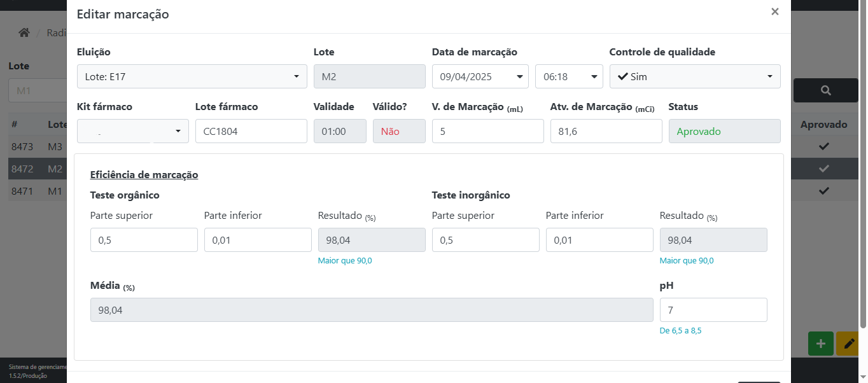Image resolution: width=868 pixels, height=383 pixels.
Task: Expand the Controle de qualidade Sim dropdown
Action: [x=694, y=76]
